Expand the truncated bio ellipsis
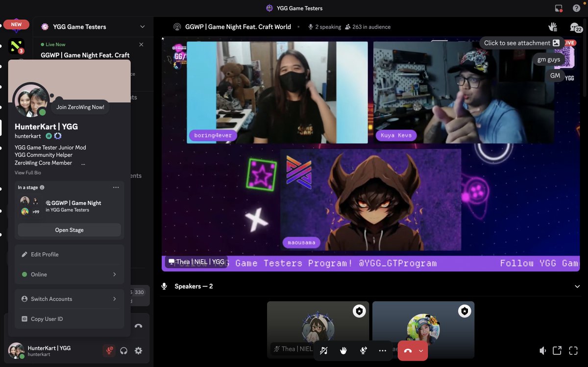This screenshot has width=588, height=367. [83, 163]
